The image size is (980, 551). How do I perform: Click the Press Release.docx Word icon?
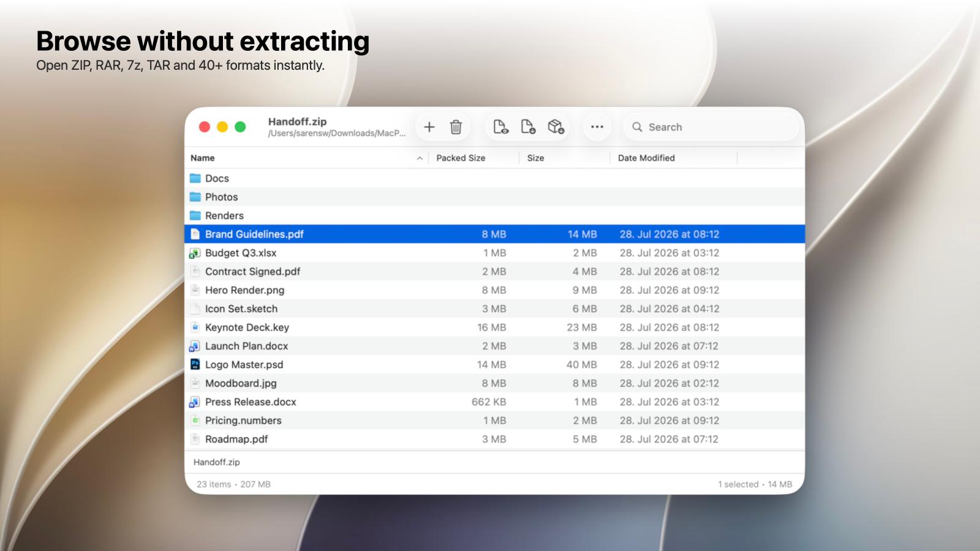pyautogui.click(x=195, y=402)
